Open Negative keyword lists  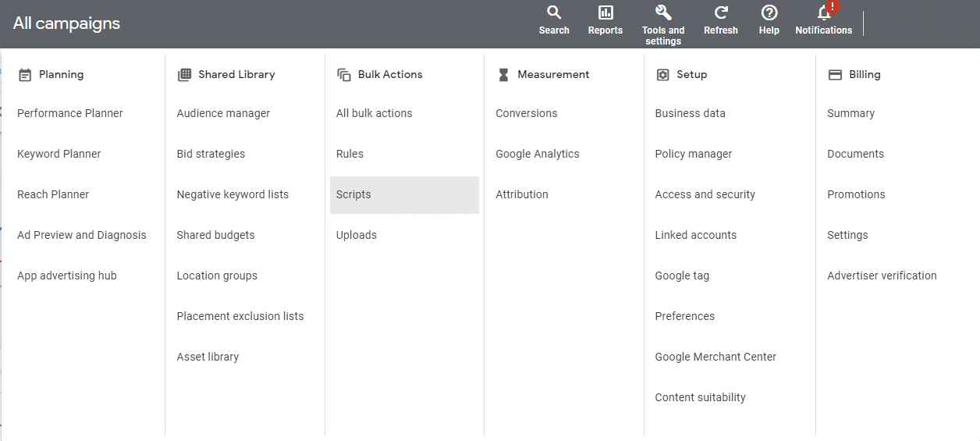pyautogui.click(x=233, y=194)
